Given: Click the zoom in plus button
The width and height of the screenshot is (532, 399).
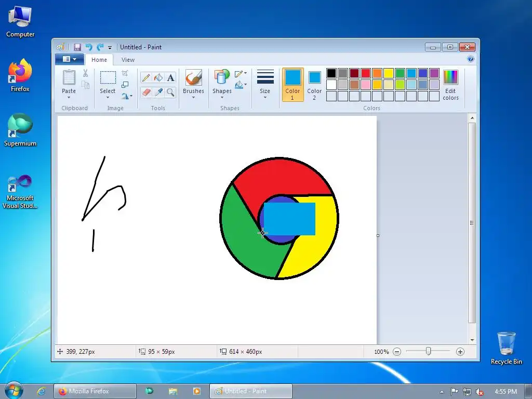Looking at the screenshot, I should [x=460, y=352].
